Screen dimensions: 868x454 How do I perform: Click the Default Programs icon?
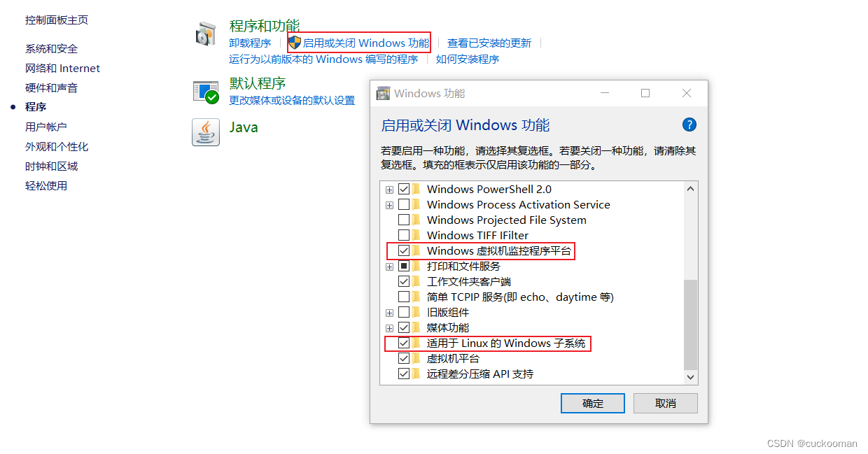[206, 92]
